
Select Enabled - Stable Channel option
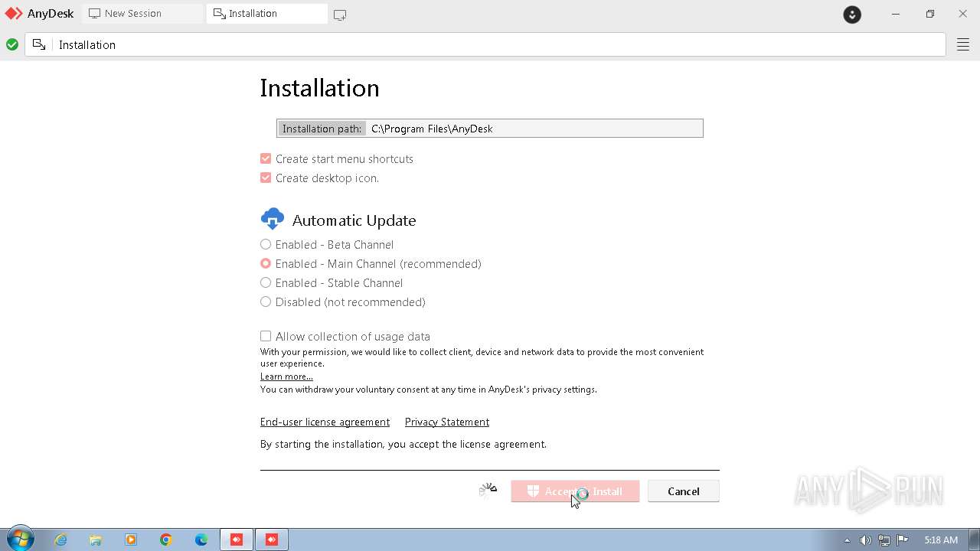[266, 282]
